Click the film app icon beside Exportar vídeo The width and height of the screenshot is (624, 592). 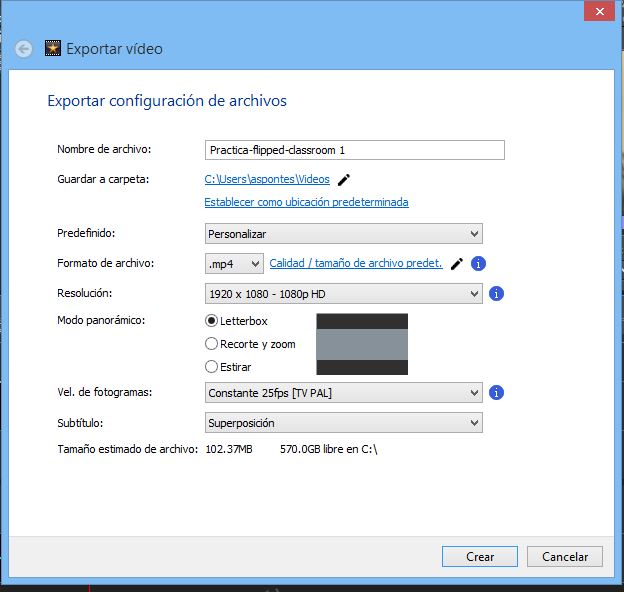pyautogui.click(x=53, y=48)
